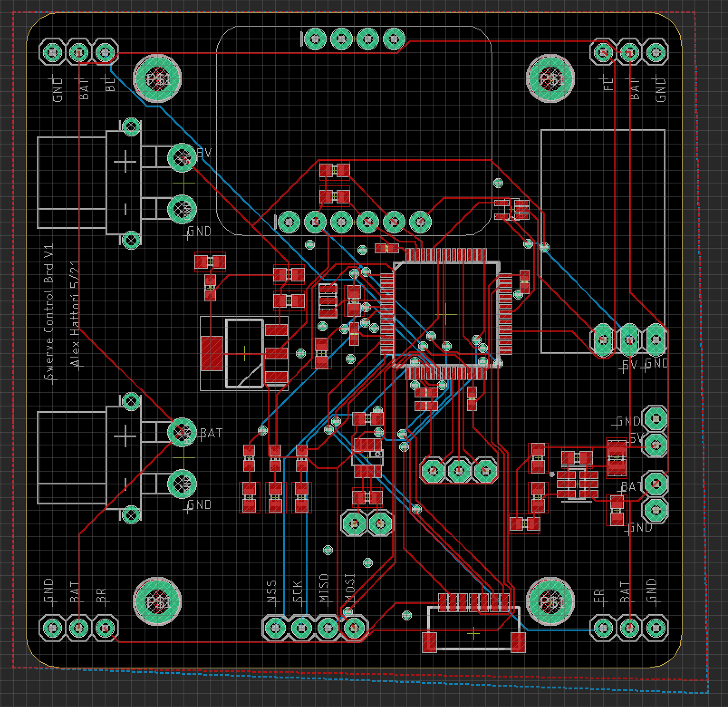Select the flat-flex connector footprint at the bottom edge
The width and height of the screenshot is (728, 707).
(x=473, y=623)
